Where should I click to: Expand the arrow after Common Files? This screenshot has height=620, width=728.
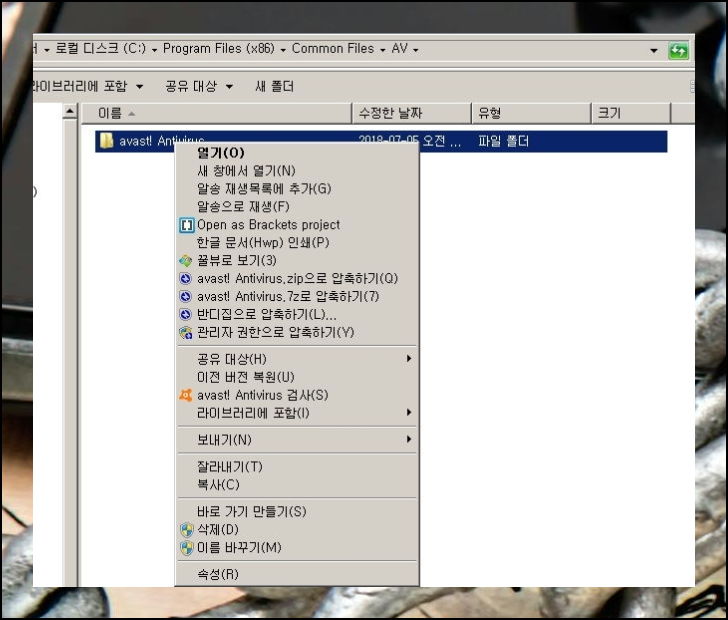383,50
